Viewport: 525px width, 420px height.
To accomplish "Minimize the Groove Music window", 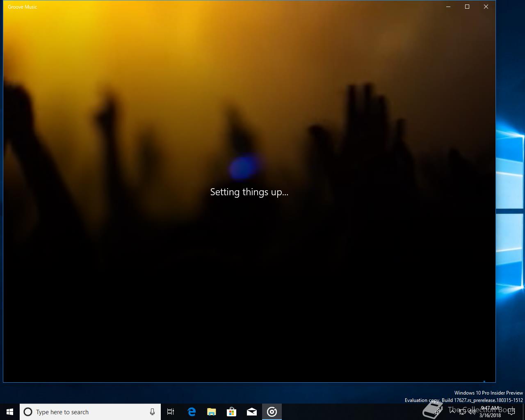I will [x=448, y=7].
